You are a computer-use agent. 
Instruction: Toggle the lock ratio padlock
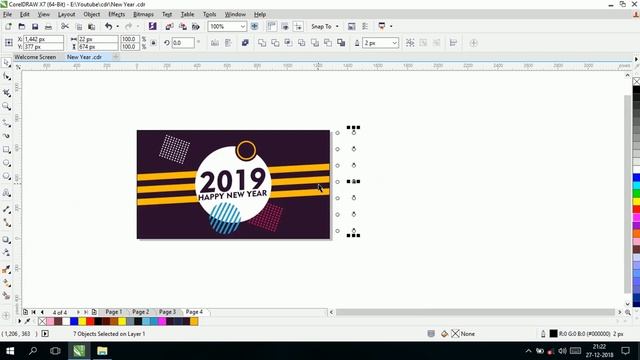point(153,43)
